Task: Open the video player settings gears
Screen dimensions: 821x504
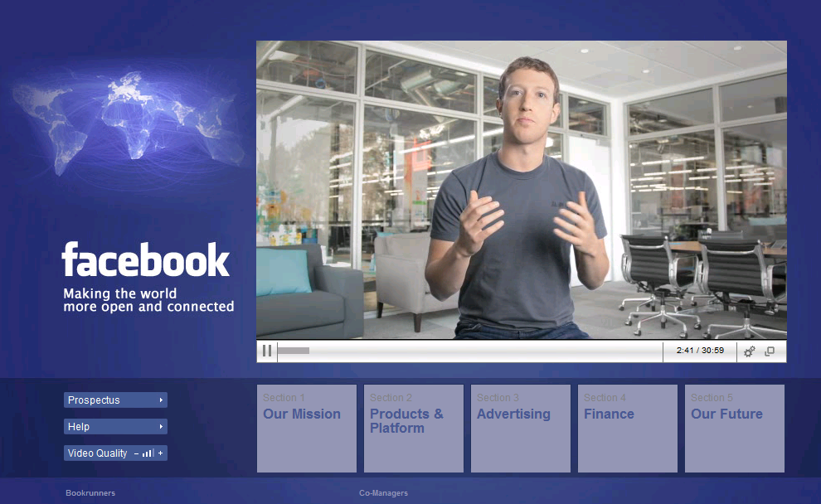Action: (749, 351)
